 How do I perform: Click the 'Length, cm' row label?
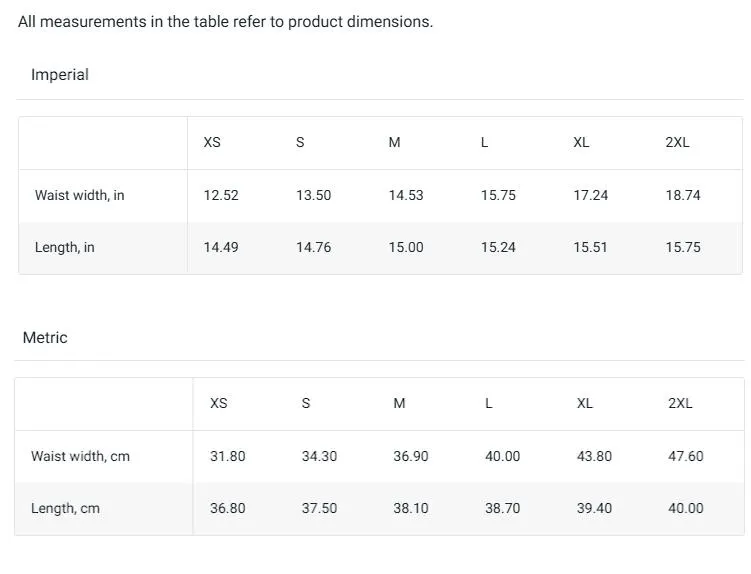pos(65,508)
